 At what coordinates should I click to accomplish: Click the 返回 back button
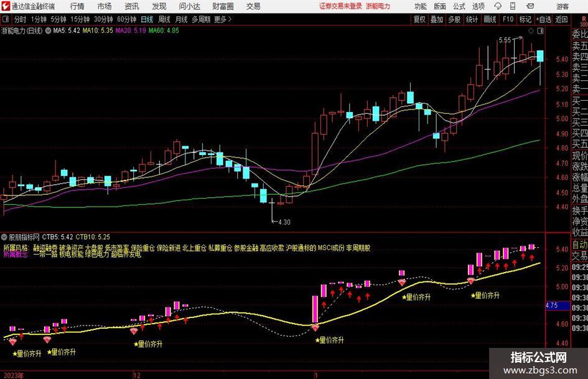(x=561, y=19)
